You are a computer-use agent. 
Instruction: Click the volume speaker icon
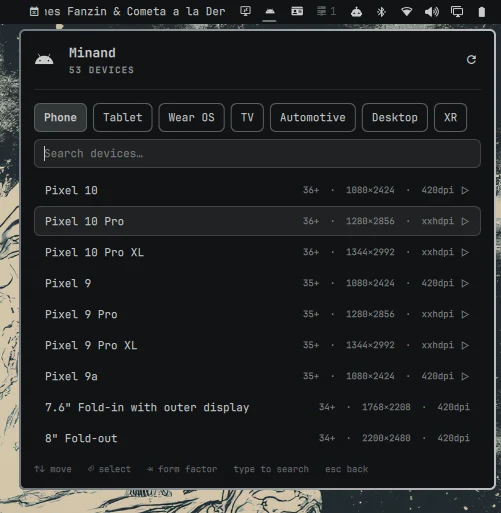tap(432, 12)
